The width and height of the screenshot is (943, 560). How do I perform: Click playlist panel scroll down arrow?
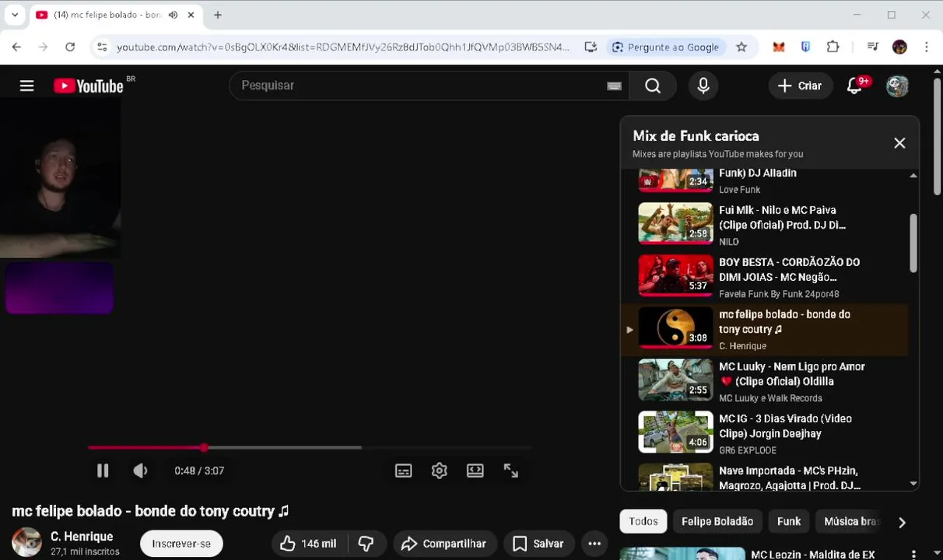[913, 484]
